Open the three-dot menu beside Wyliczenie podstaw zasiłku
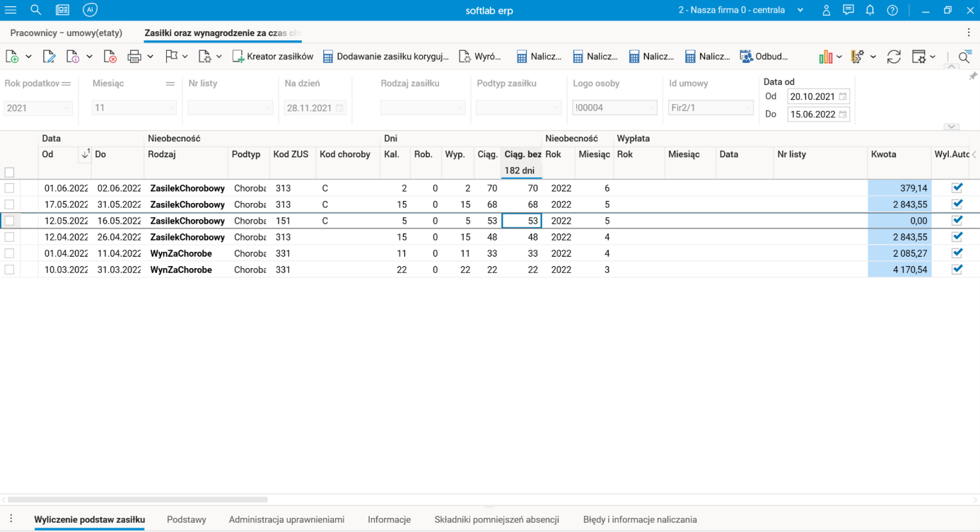 [11, 519]
